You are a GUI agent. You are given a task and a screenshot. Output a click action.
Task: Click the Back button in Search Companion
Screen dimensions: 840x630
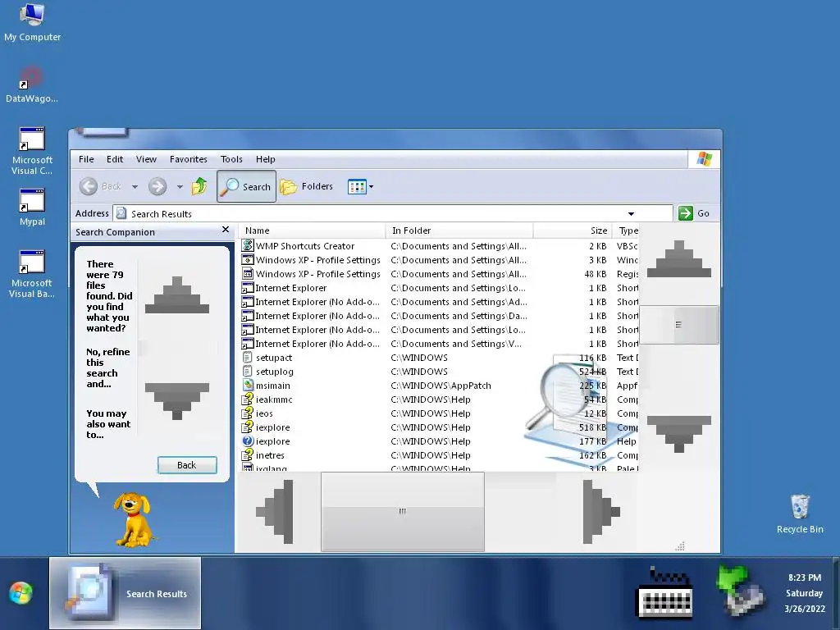tap(187, 465)
